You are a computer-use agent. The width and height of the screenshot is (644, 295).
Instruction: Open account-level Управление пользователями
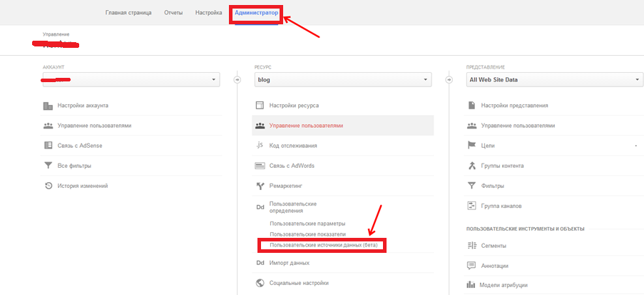click(94, 126)
